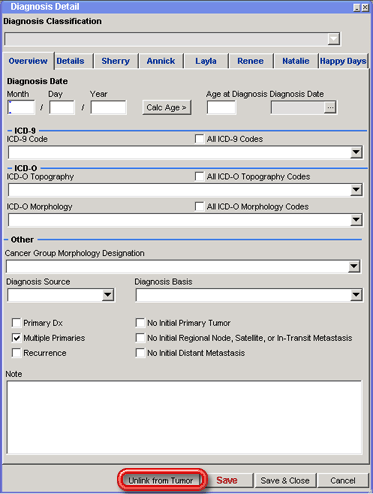Screen dimensions: 373x494
Task: Minimize the Diagnosis Detail window
Action: pyautogui.click(x=357, y=8)
